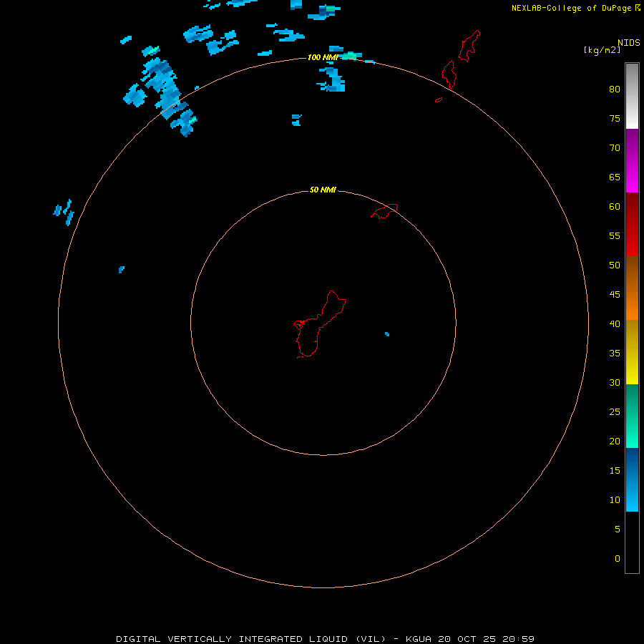Click the green-topped echo beside 100 NMI label
644x644 pixels.
click(x=349, y=56)
